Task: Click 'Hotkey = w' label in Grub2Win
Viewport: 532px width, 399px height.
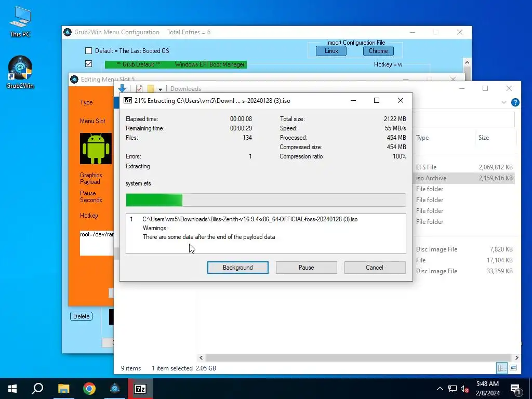Action: click(388, 64)
